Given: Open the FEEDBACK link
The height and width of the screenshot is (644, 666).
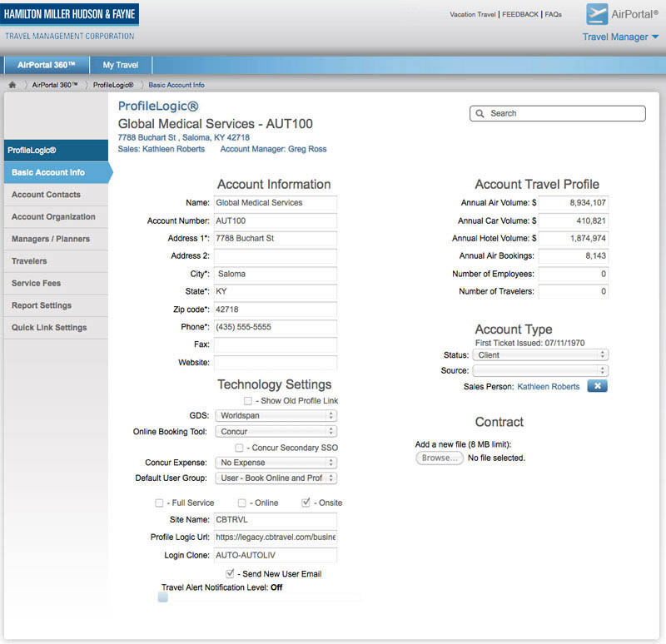Looking at the screenshot, I should pyautogui.click(x=520, y=14).
